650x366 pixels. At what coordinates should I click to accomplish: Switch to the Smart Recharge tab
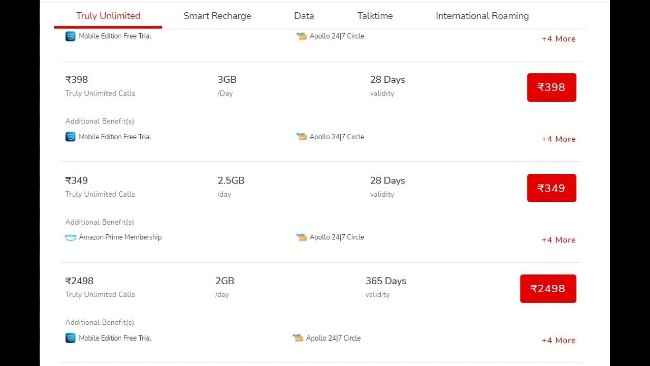(217, 16)
